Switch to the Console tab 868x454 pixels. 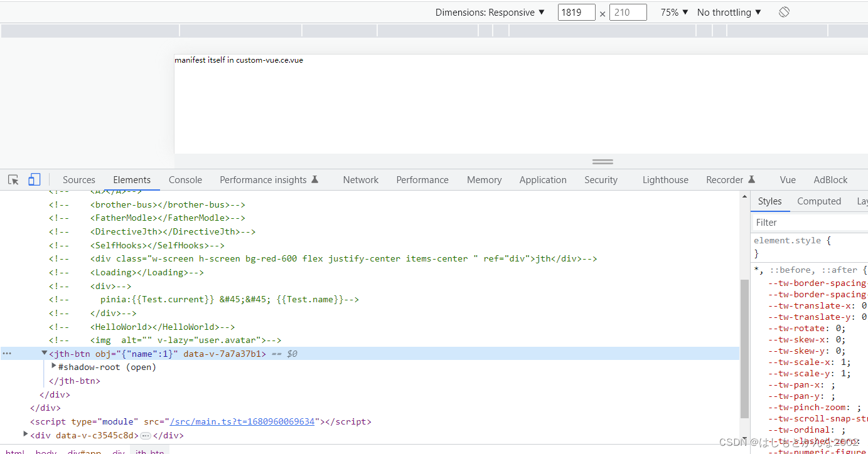[x=185, y=179]
